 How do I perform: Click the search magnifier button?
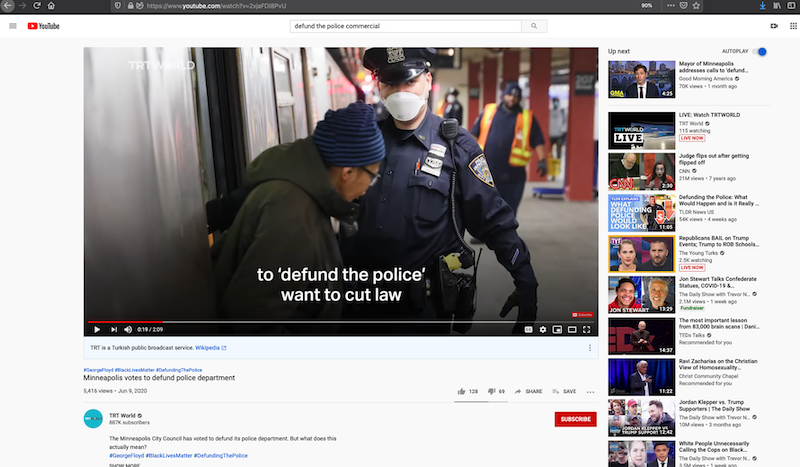[x=534, y=25]
